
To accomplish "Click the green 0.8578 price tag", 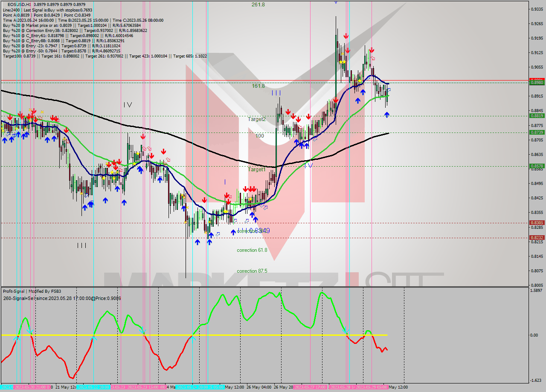I will (536, 166).
